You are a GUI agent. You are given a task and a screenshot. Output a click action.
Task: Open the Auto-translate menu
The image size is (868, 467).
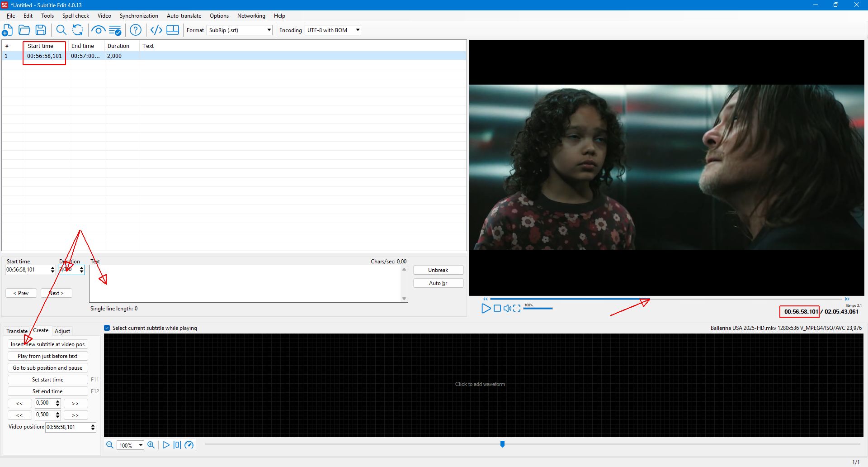point(184,16)
